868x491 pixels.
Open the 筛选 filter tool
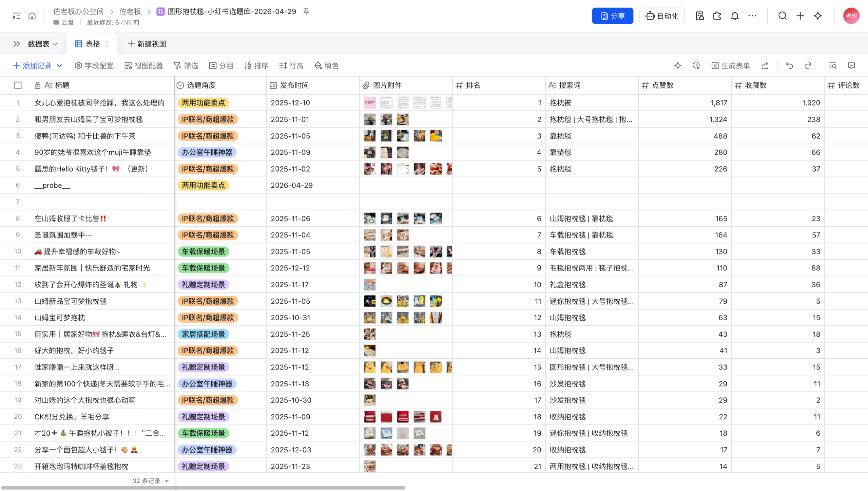point(186,66)
